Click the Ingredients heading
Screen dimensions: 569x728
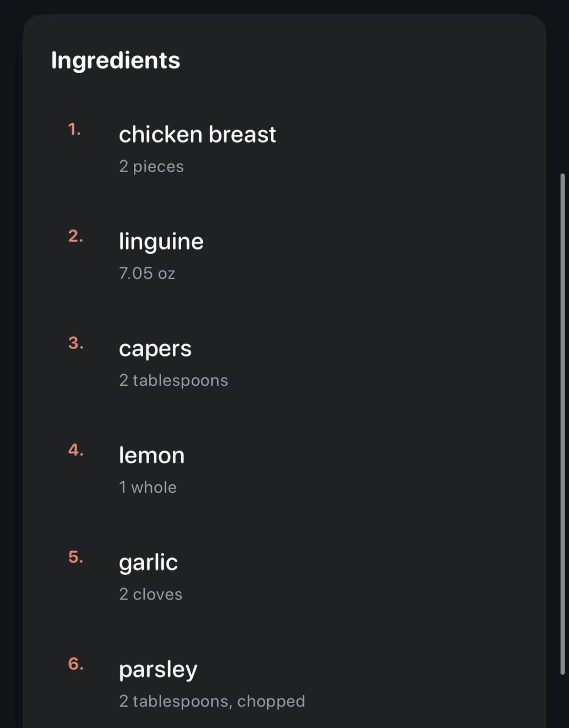tap(115, 60)
